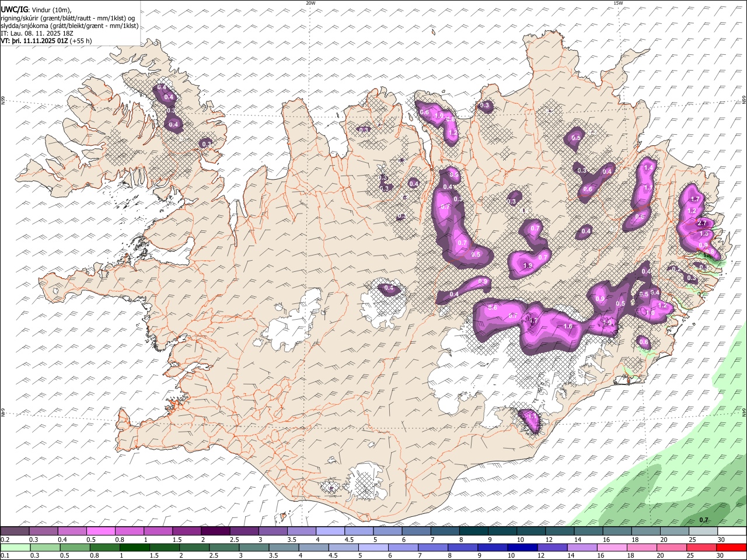Click the bright red 30 swatch in the lower legend
The image size is (747, 560).
731,547
